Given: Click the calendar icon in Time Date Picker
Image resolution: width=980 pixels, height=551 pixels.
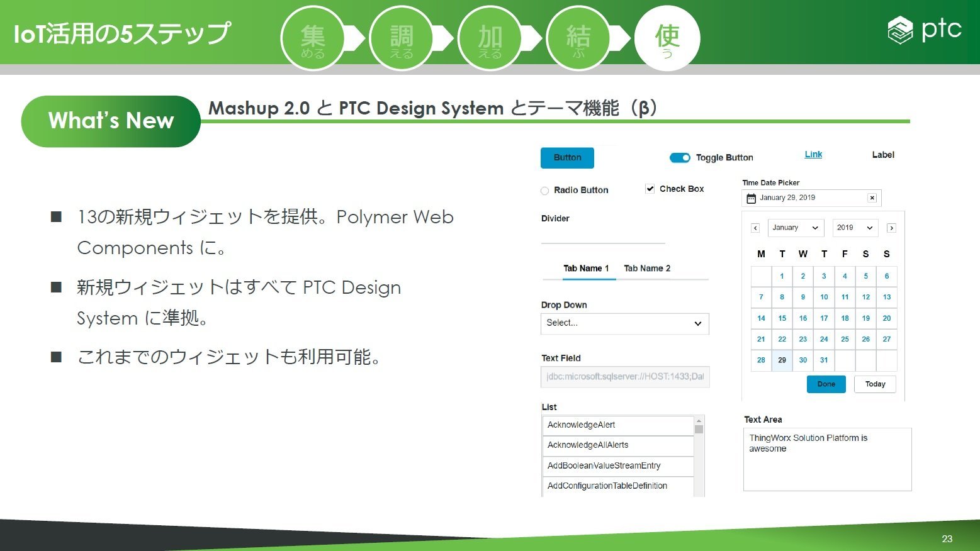Looking at the screenshot, I should tap(751, 198).
